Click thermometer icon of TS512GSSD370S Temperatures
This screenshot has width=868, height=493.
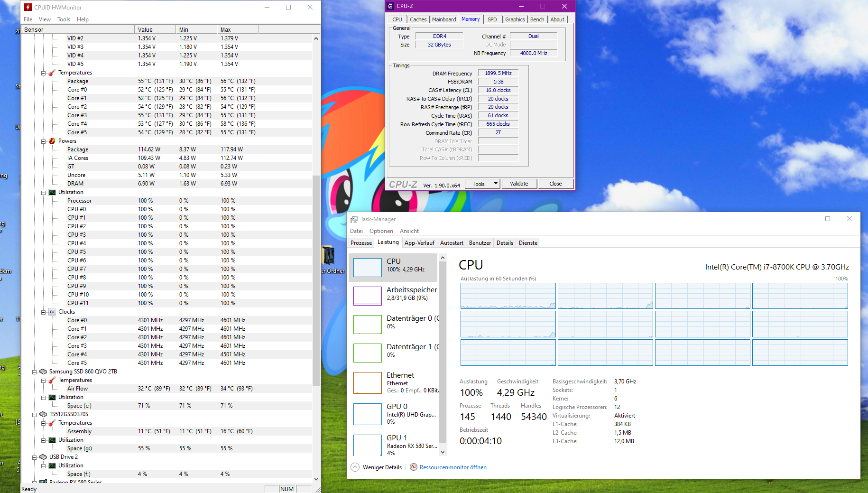click(x=52, y=423)
